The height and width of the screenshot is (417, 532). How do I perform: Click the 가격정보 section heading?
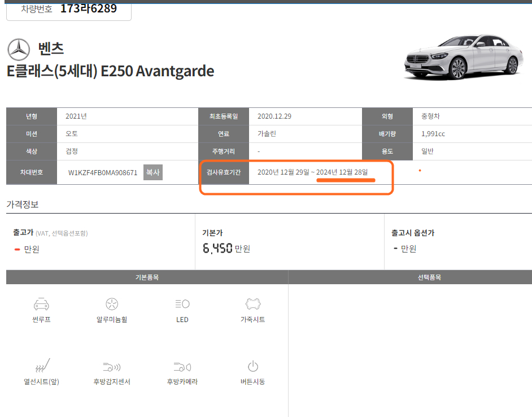(x=23, y=204)
